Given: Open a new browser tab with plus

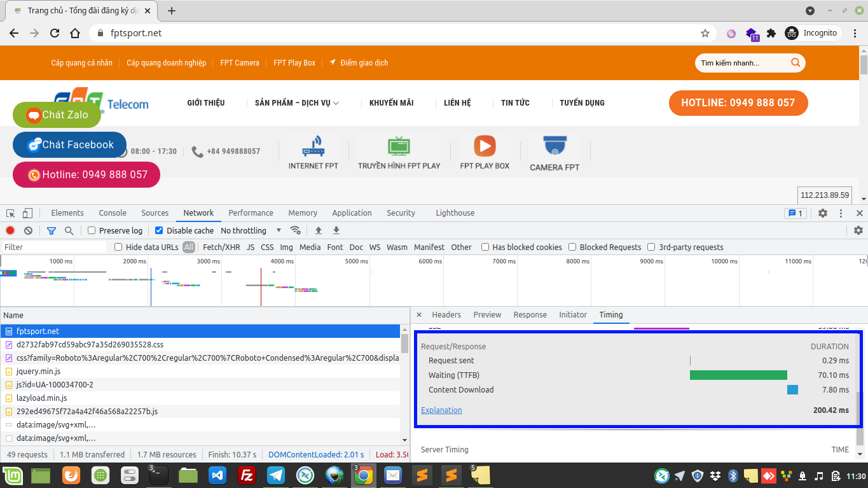Looking at the screenshot, I should [x=172, y=11].
